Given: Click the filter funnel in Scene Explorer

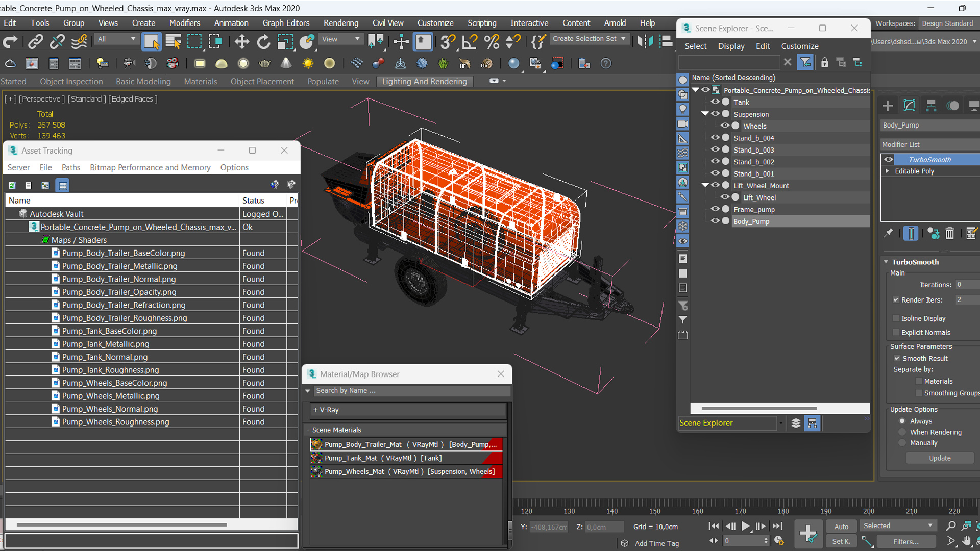Looking at the screenshot, I should tap(805, 62).
